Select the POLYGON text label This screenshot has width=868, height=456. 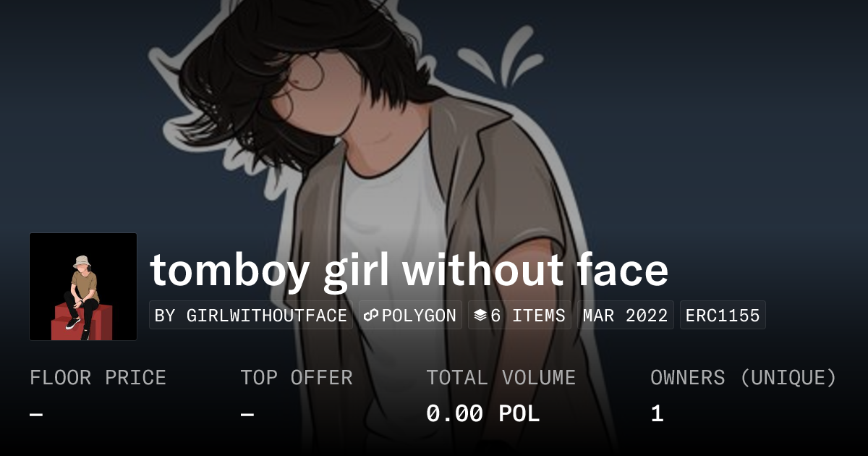[419, 316]
